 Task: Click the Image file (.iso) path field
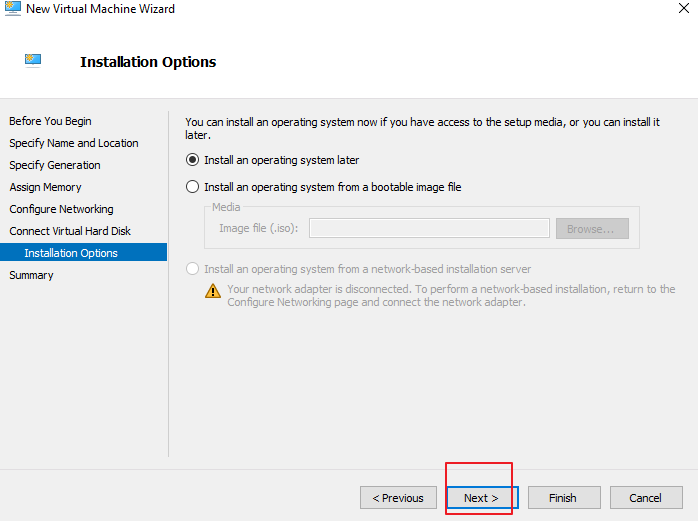coord(429,229)
